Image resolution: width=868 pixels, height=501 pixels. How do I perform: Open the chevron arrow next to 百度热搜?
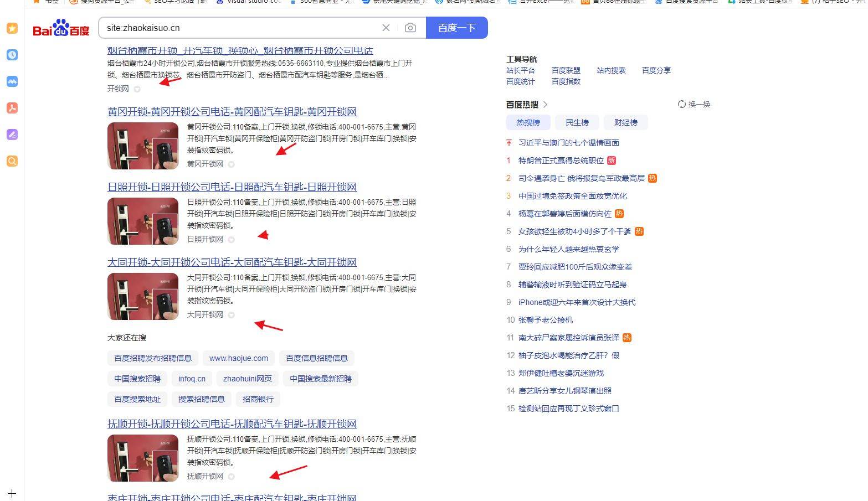545,104
